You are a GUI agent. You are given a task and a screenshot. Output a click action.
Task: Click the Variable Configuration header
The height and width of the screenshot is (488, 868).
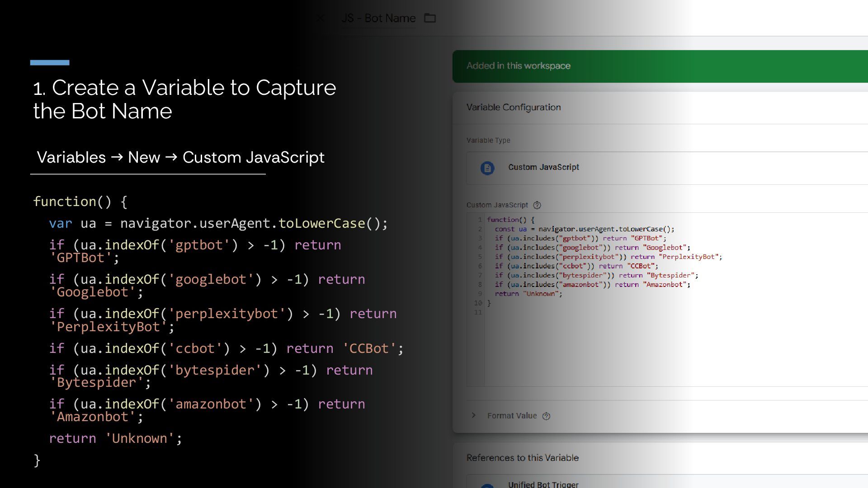click(x=514, y=108)
